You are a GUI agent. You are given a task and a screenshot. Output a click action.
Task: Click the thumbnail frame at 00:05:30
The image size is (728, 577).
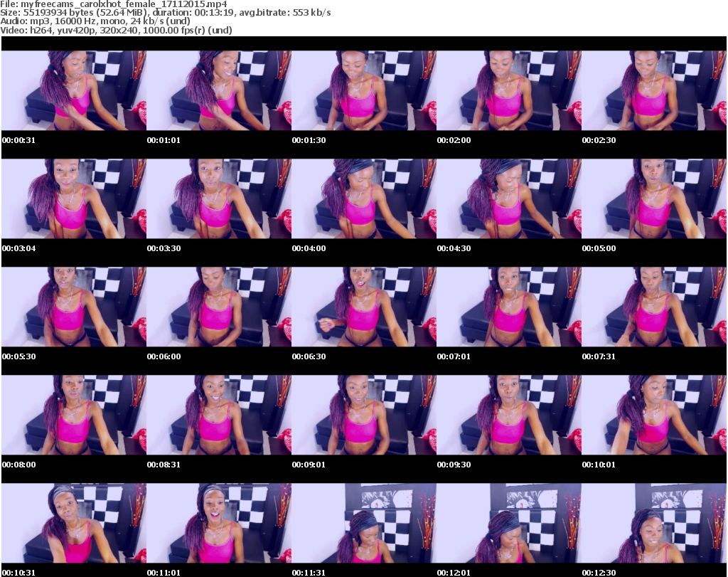point(74,307)
